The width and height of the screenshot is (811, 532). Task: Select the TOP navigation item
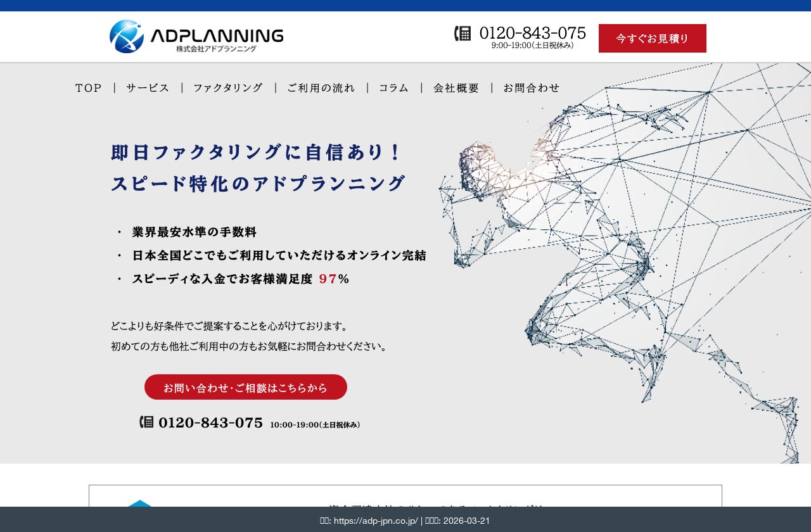(x=88, y=88)
